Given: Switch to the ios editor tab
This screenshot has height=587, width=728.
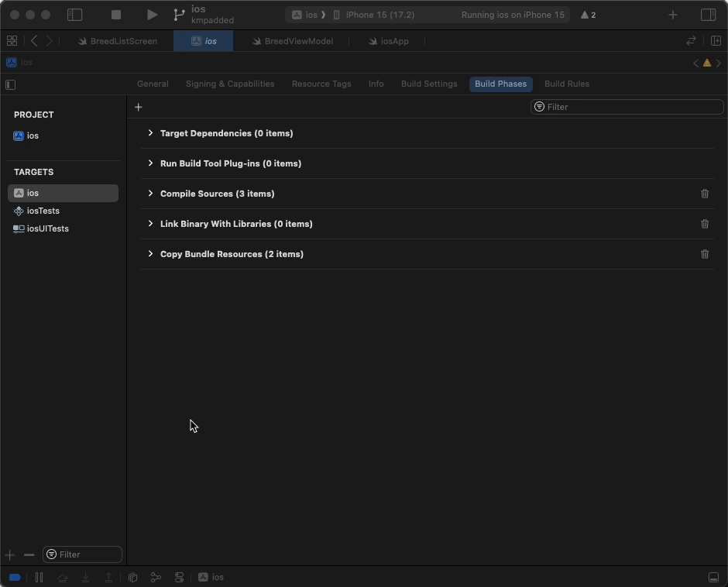Looking at the screenshot, I should (204, 41).
